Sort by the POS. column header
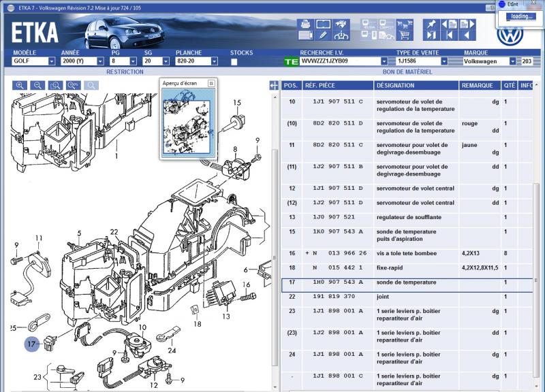This screenshot has height=392, width=545. (x=292, y=86)
